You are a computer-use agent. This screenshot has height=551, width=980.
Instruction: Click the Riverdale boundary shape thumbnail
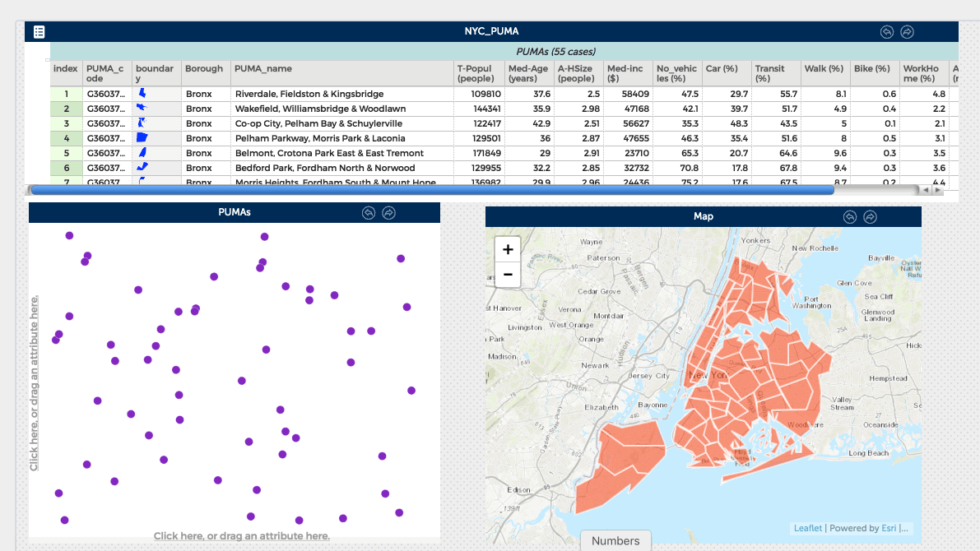142,93
